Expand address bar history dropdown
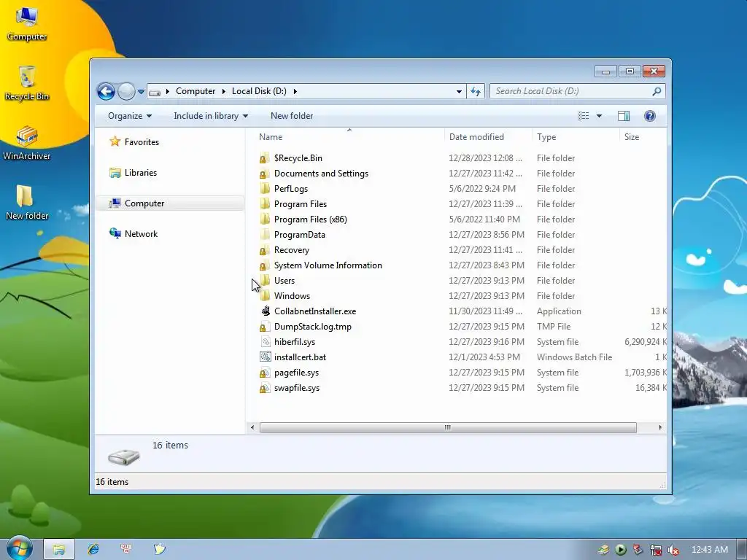 coord(459,91)
